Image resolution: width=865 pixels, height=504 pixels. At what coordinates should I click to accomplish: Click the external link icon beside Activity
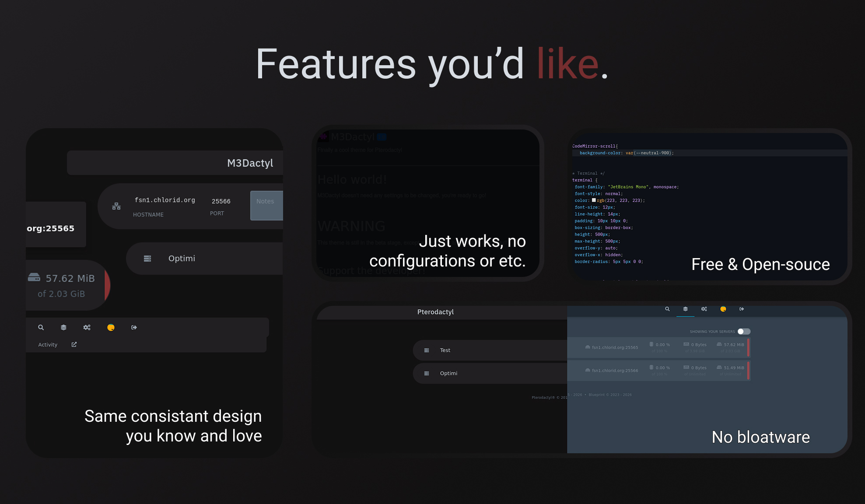coord(74,344)
